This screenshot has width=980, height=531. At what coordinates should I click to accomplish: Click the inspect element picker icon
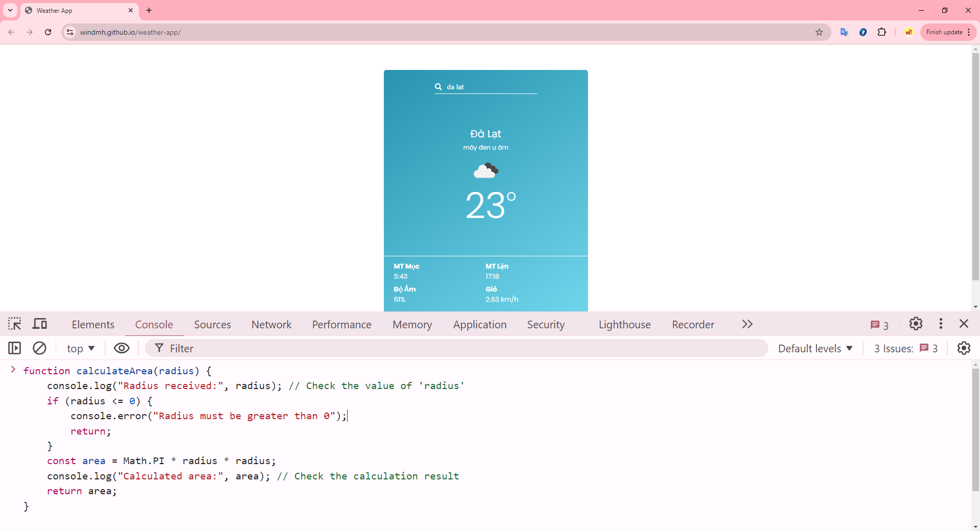click(x=15, y=324)
